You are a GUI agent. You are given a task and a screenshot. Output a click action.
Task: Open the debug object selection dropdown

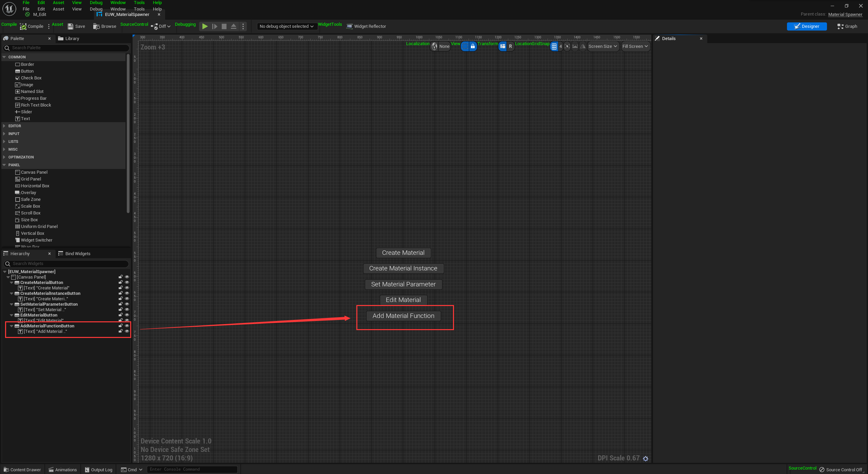pyautogui.click(x=287, y=26)
